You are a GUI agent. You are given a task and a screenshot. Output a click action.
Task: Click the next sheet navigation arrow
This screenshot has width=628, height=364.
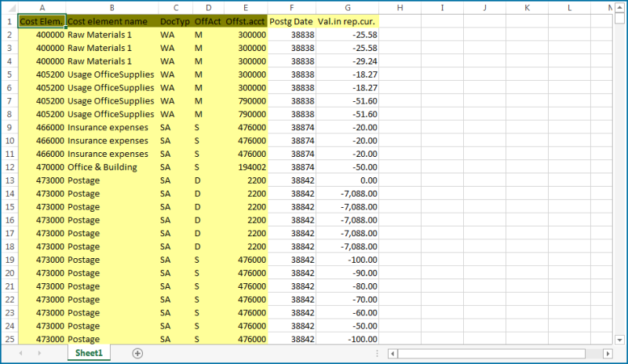(40, 354)
